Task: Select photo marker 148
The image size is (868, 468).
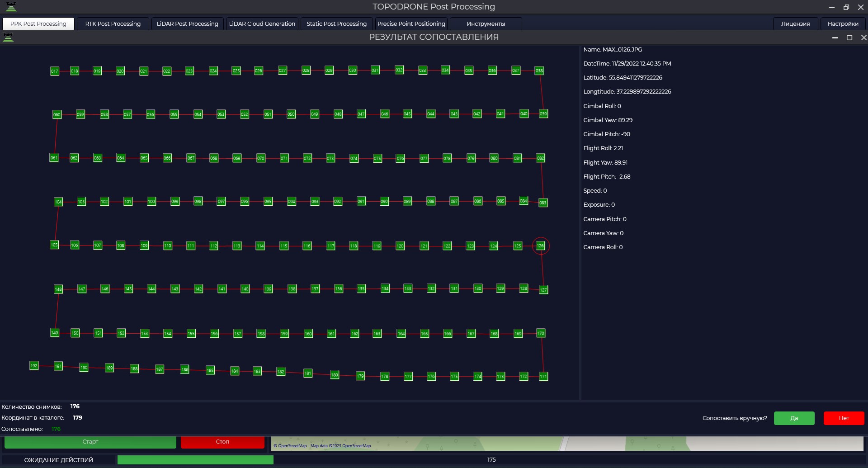Action: pyautogui.click(x=58, y=289)
